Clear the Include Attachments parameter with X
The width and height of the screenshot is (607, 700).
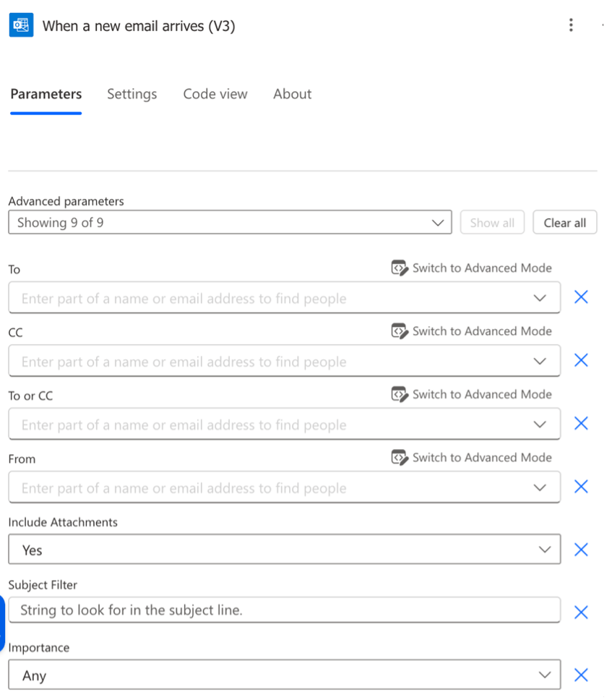click(581, 549)
